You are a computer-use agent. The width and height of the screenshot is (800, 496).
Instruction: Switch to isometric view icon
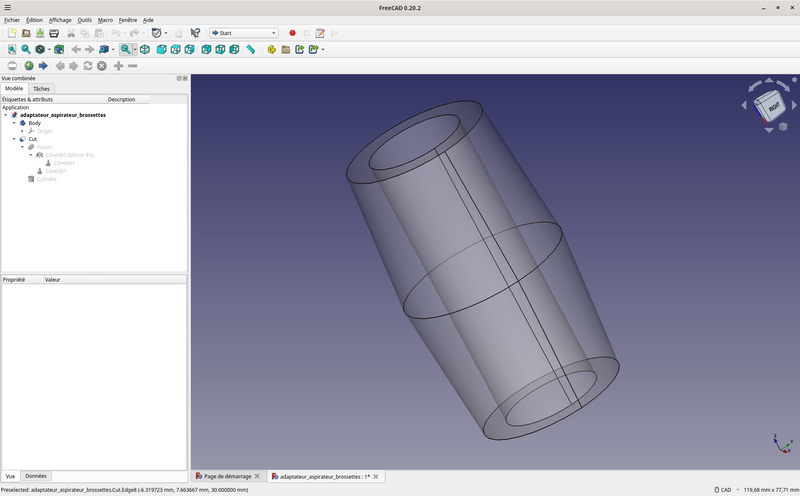[x=145, y=49]
